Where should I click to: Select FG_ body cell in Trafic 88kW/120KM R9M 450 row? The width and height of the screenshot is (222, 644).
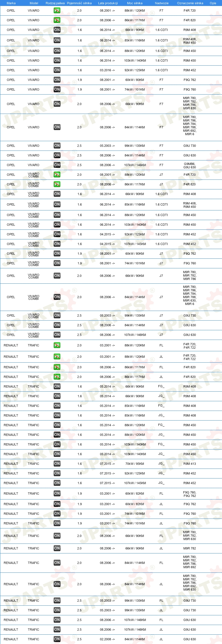tap(161, 425)
